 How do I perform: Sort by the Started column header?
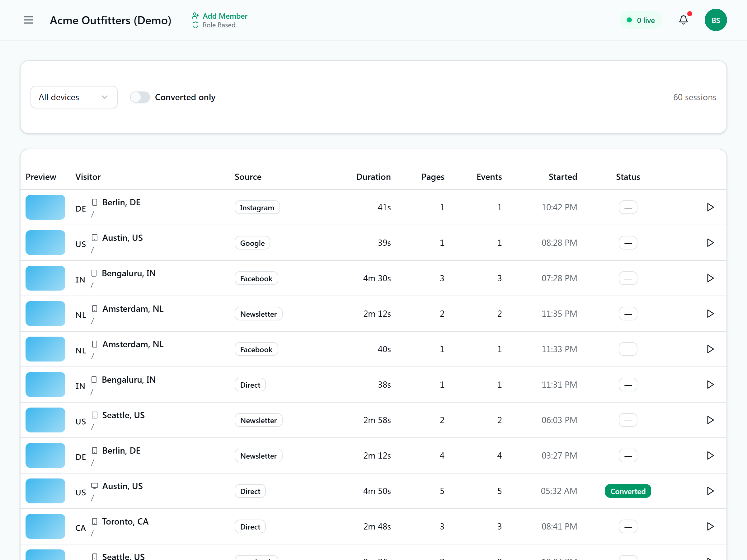563,177
